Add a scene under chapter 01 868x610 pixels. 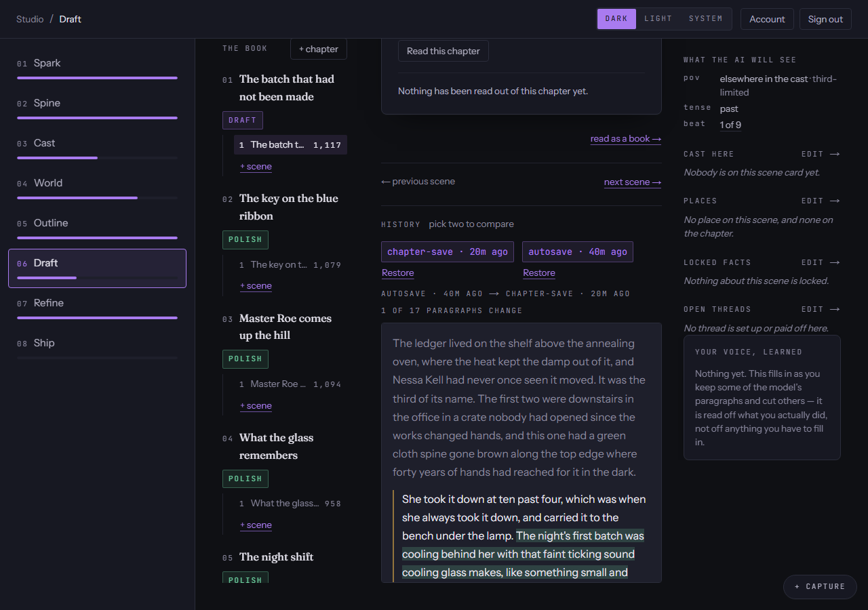tap(256, 167)
